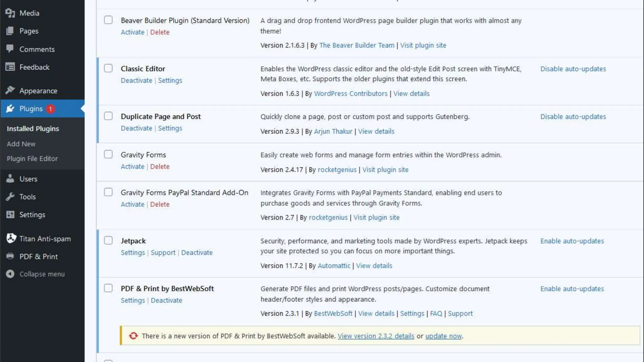Select the Jetpack plugin checkbox

click(x=108, y=240)
